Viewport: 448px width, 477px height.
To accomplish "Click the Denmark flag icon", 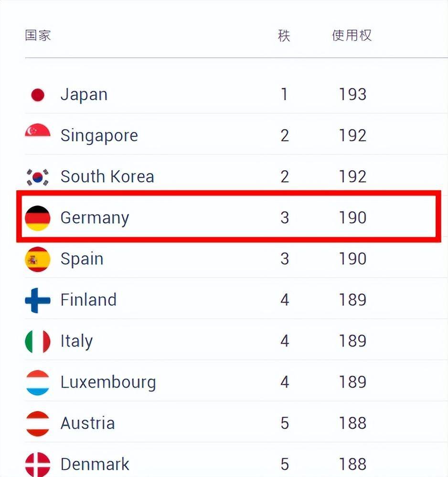I will pyautogui.click(x=38, y=464).
